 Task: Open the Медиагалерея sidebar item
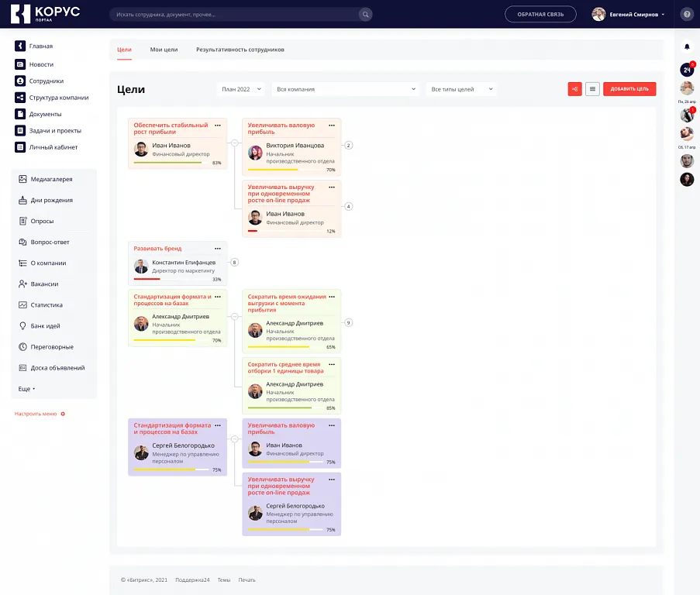(51, 179)
